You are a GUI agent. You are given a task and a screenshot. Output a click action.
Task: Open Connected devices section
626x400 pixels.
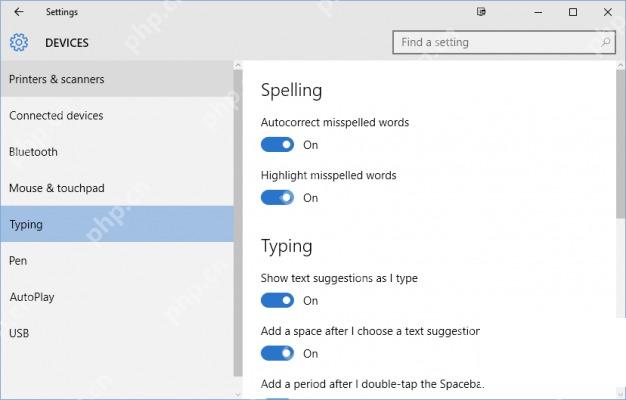(117, 115)
